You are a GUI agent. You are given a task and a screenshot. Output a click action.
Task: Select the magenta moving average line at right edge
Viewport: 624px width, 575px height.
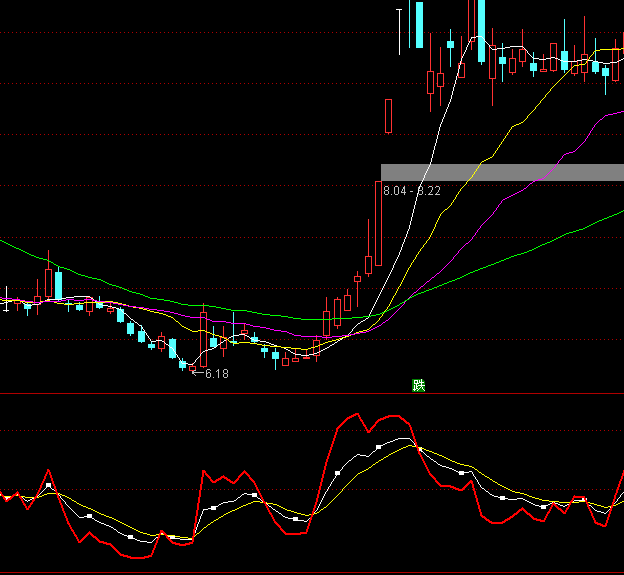pyautogui.click(x=612, y=114)
